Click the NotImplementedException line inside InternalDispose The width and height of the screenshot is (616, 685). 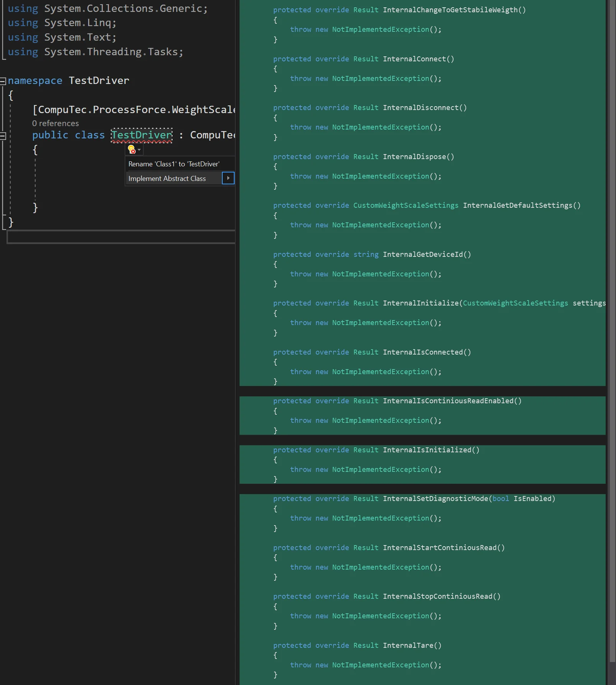(380, 176)
